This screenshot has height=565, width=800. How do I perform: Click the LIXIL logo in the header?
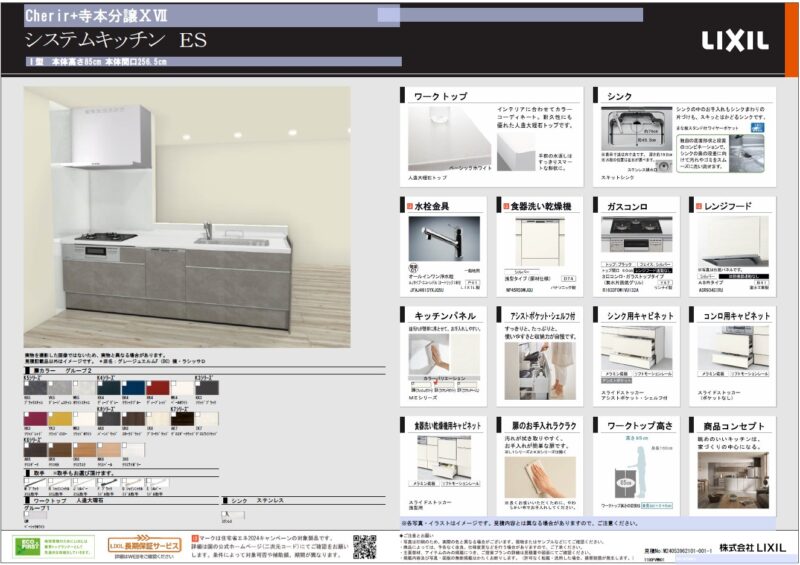pos(734,41)
